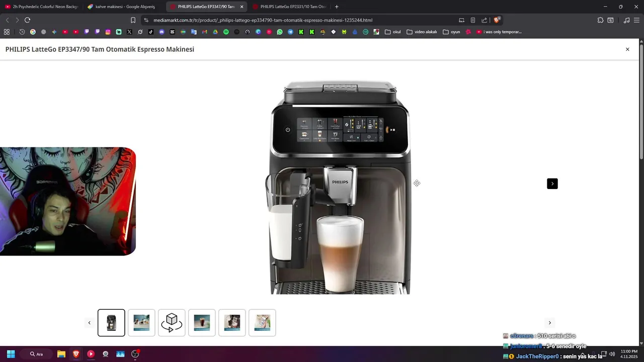The height and width of the screenshot is (362, 644).
Task: Open the music note playlist icon
Action: [x=626, y=20]
